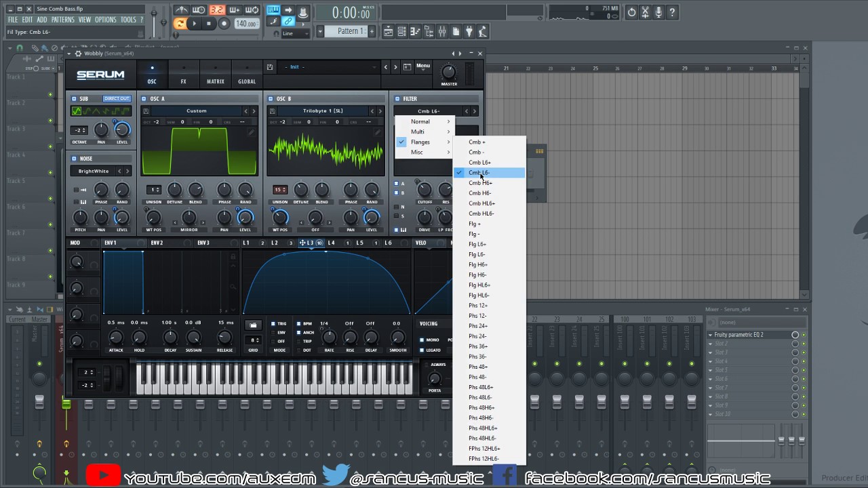Toggle the LFO ANCH checkbox
The width and height of the screenshot is (868, 488).
coord(299,333)
